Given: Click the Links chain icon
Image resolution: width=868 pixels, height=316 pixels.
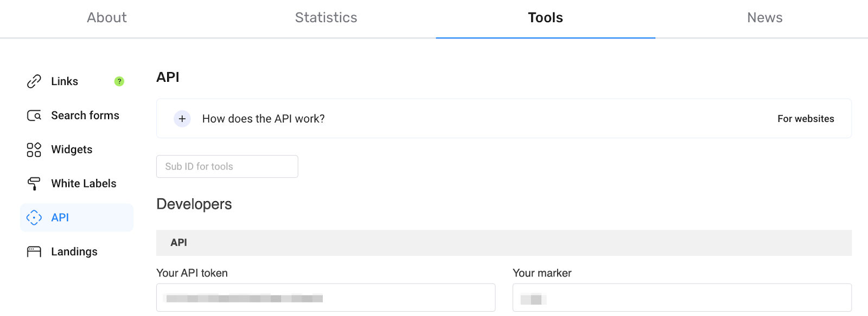Looking at the screenshot, I should tap(34, 81).
